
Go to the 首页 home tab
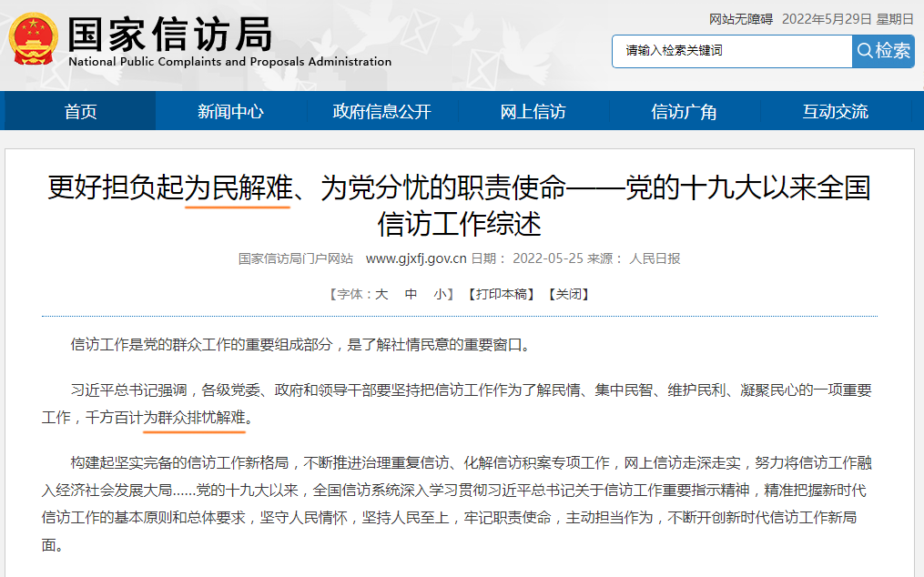(x=80, y=112)
